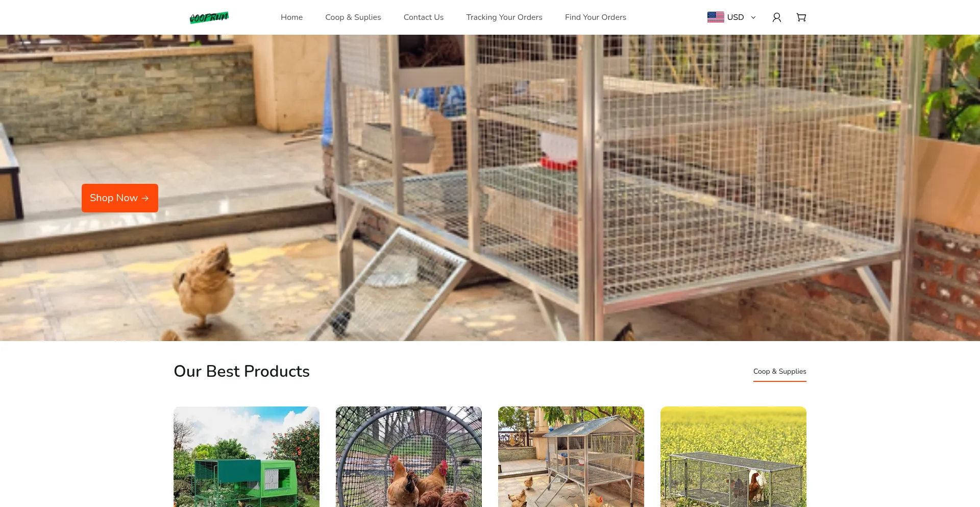Image resolution: width=980 pixels, height=507 pixels.
Task: Open Tracking Your Orders link
Action: (504, 17)
